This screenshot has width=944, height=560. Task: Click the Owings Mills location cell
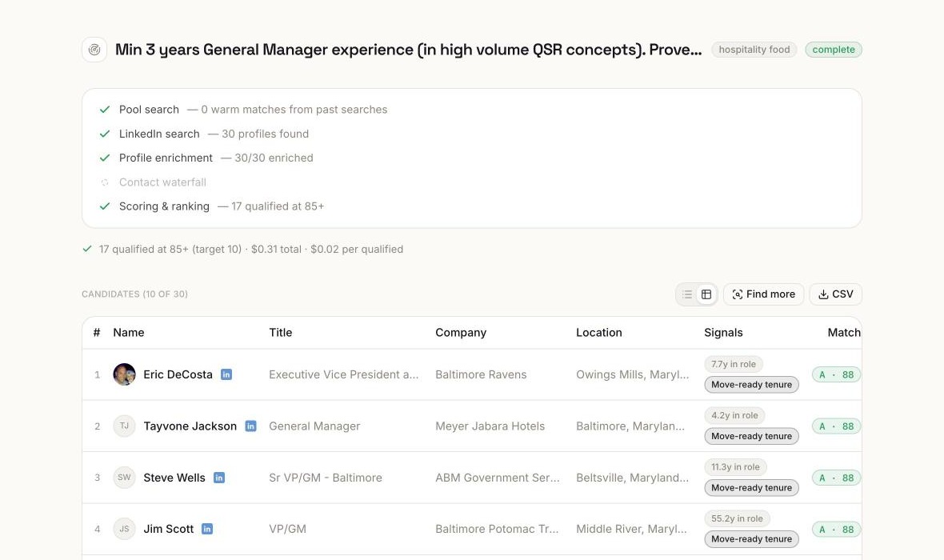click(633, 374)
